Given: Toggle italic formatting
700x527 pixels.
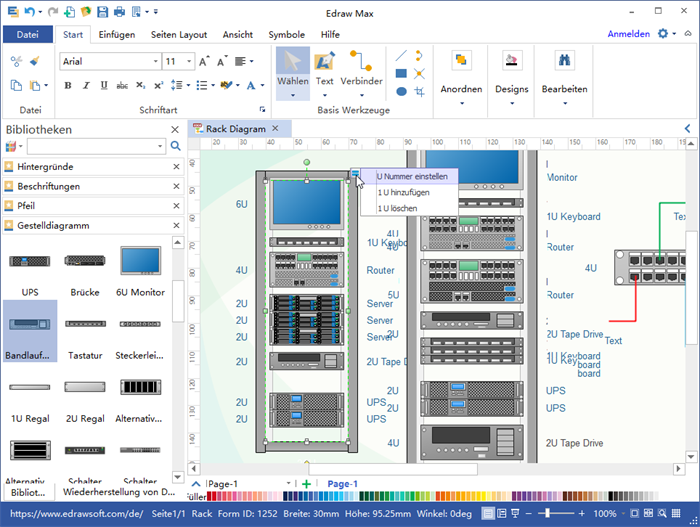Looking at the screenshot, I should pyautogui.click(x=84, y=86).
